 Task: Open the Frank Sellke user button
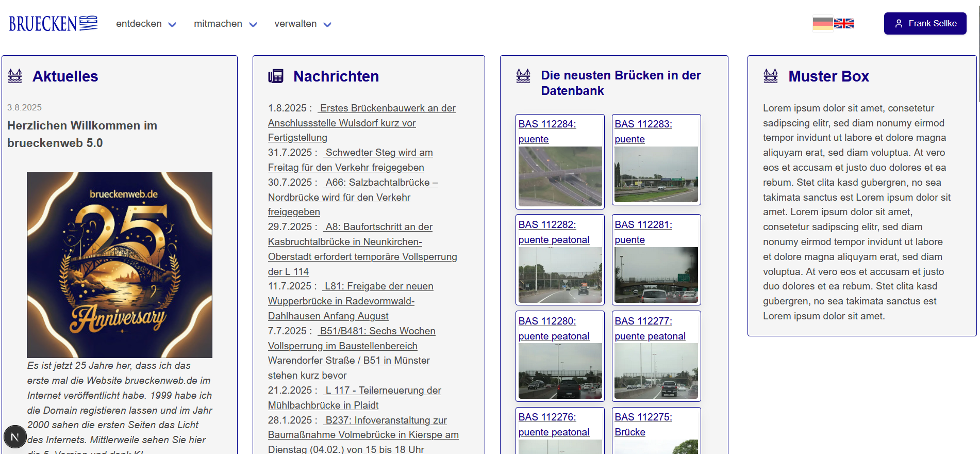pyautogui.click(x=925, y=24)
